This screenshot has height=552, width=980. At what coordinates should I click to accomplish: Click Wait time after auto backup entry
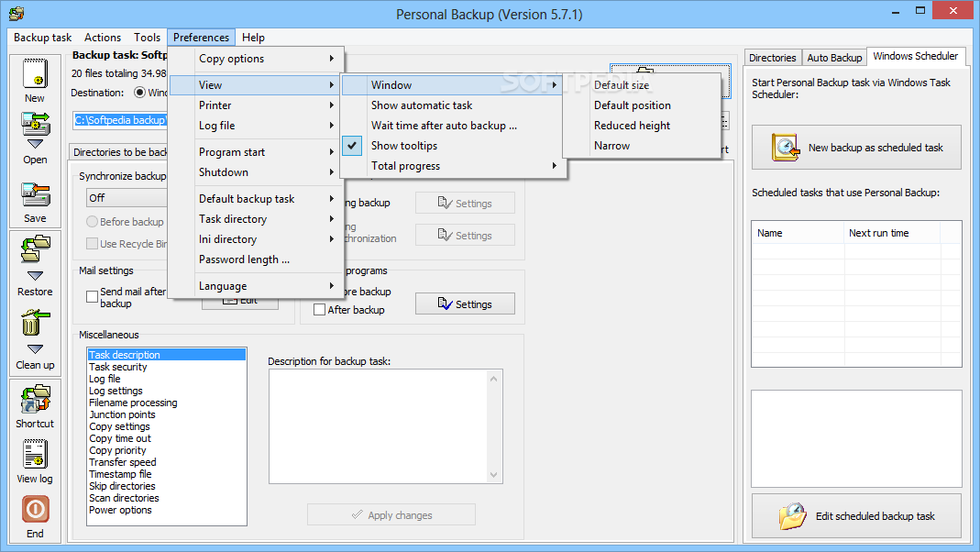(453, 125)
